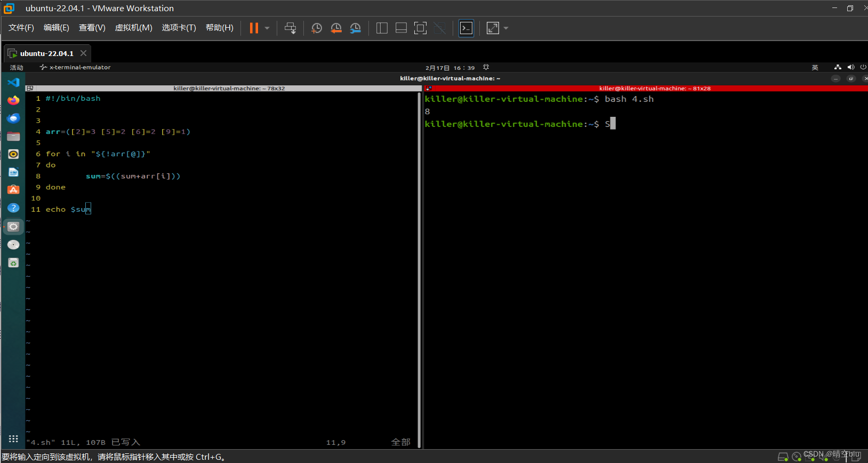Click the notification bell icon

point(486,67)
